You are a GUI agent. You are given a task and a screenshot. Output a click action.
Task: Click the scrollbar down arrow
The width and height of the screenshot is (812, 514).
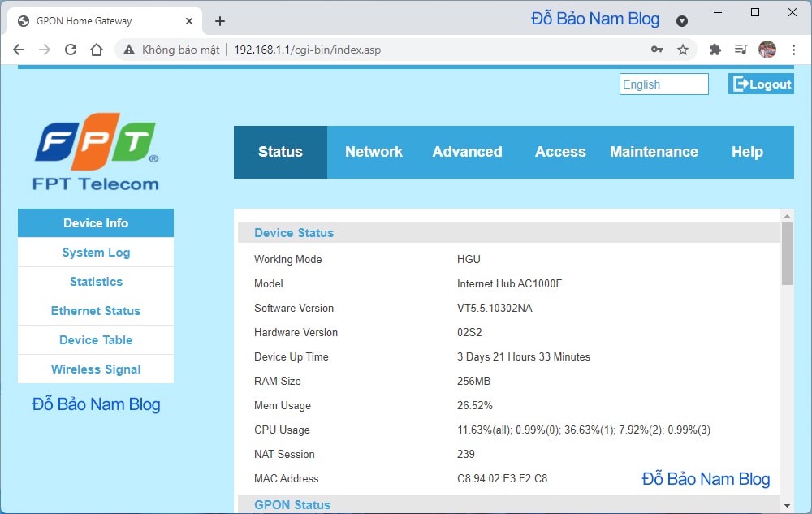click(x=787, y=506)
